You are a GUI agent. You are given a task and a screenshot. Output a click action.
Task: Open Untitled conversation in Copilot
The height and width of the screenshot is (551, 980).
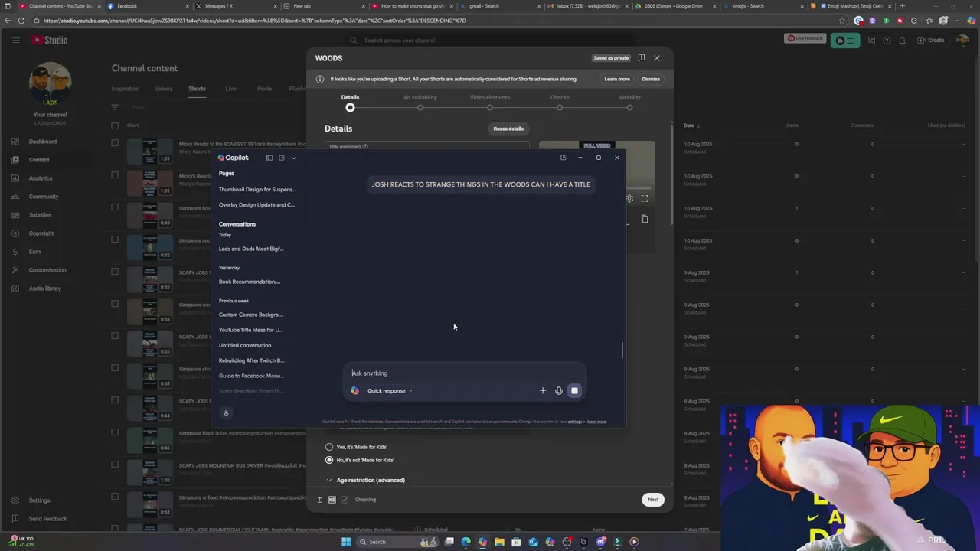245,345
